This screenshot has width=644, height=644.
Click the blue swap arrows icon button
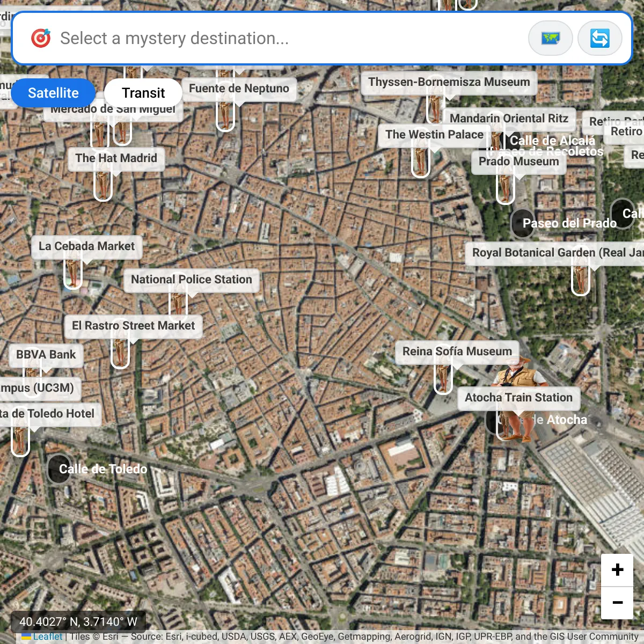coord(600,38)
